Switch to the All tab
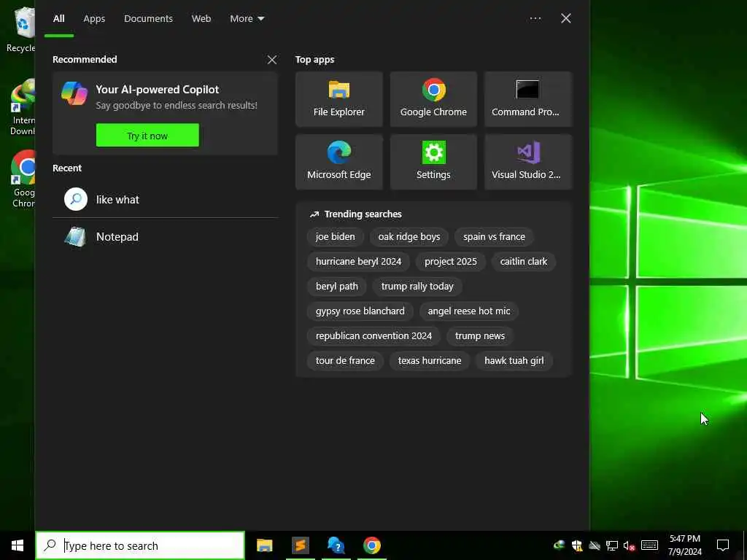Screen dimensions: 747x560 [x=58, y=18]
